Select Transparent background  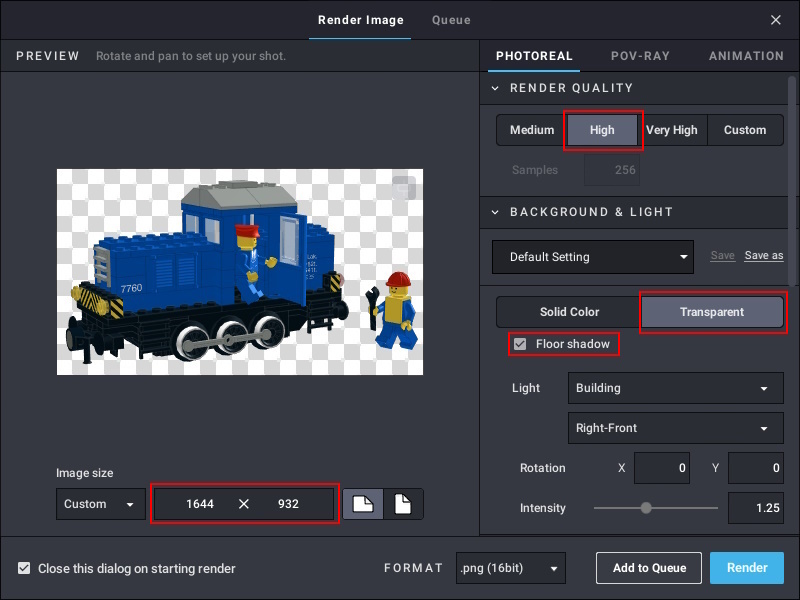[712, 312]
